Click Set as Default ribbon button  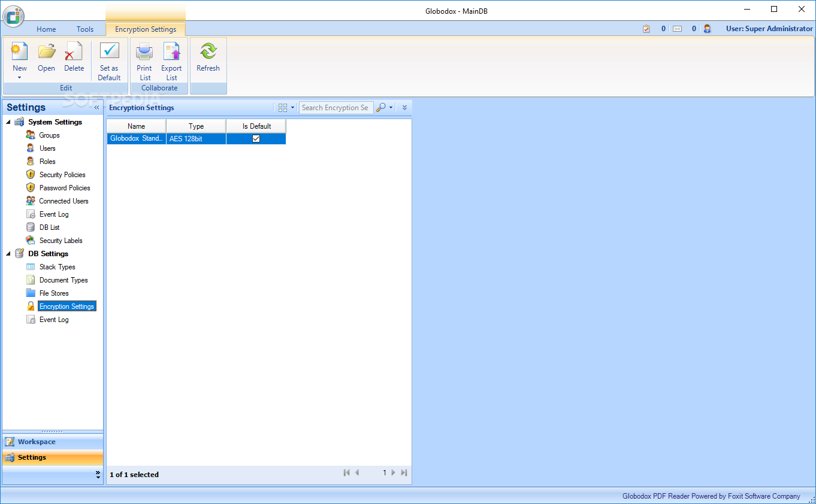(x=110, y=61)
